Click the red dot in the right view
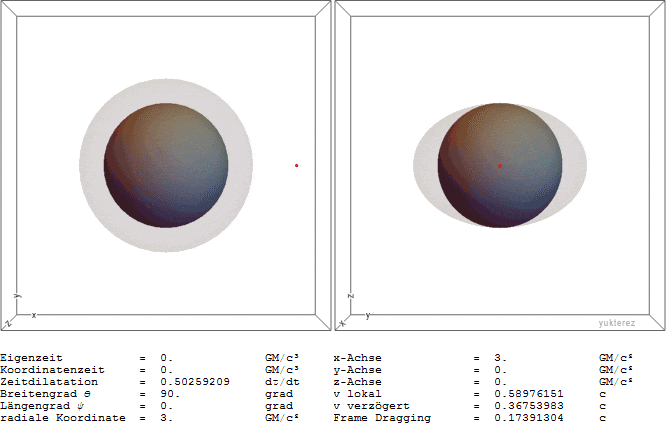Screen dimensions: 666x424 pyautogui.click(x=500, y=165)
